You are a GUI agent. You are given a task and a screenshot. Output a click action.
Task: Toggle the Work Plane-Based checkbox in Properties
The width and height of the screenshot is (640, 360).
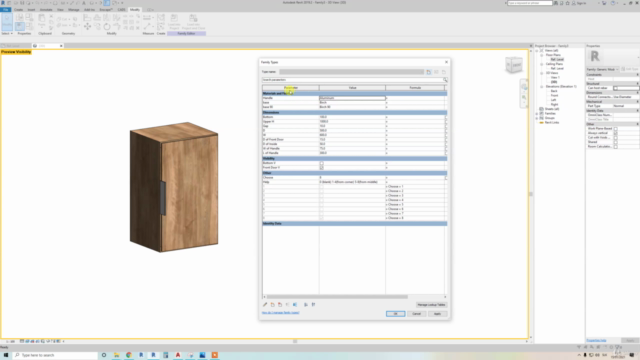pyautogui.click(x=616, y=129)
